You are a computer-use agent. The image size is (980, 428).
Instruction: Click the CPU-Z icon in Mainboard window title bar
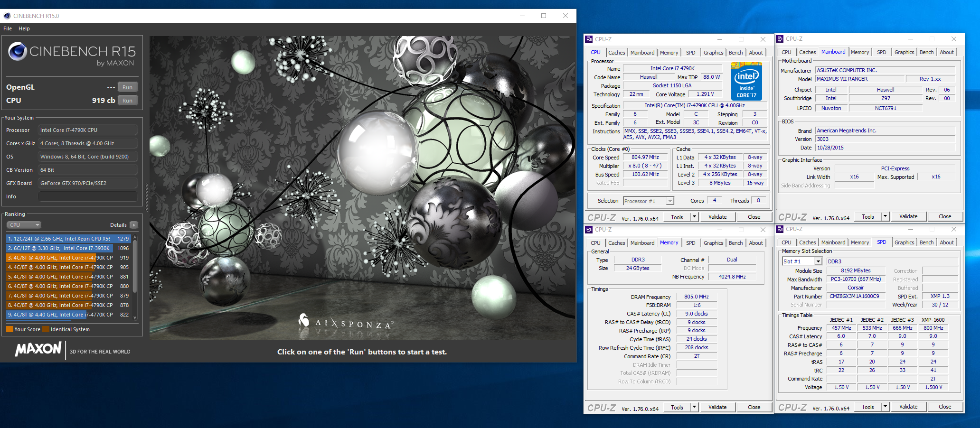tap(780, 39)
